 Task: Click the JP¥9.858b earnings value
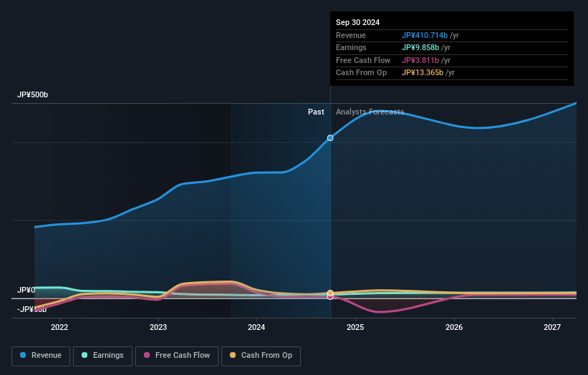click(x=420, y=47)
